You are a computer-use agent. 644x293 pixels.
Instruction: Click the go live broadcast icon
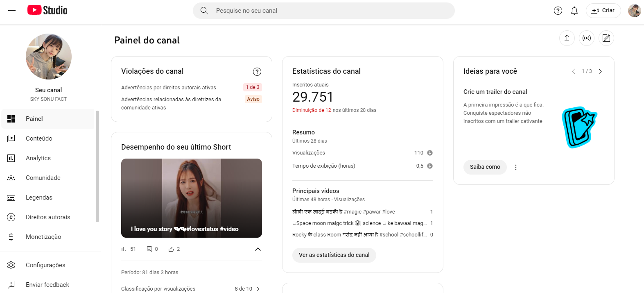(586, 38)
